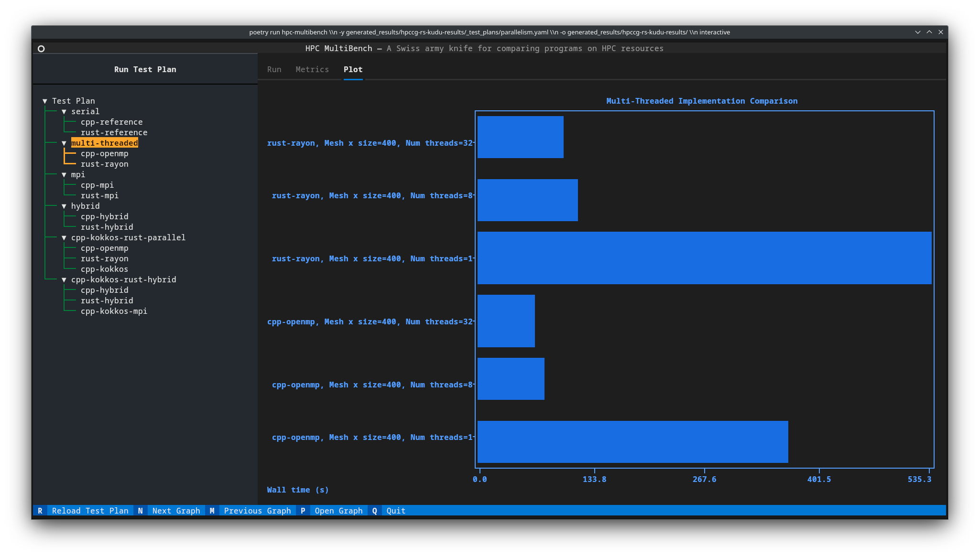
Task: Switch to the Metrics tab
Action: (312, 70)
